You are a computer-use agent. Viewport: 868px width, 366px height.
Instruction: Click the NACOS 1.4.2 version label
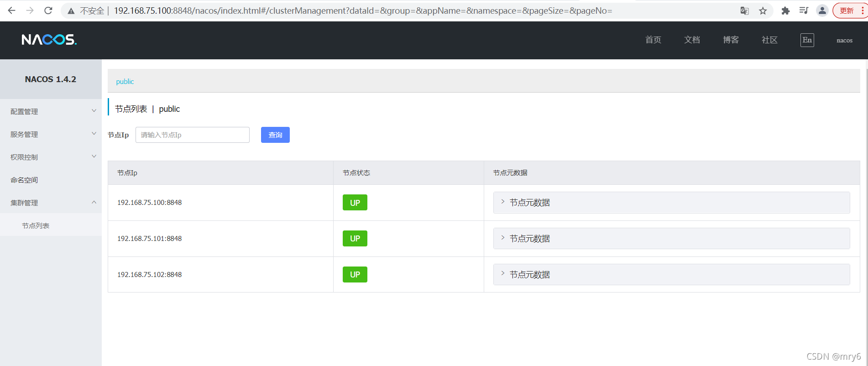[51, 79]
